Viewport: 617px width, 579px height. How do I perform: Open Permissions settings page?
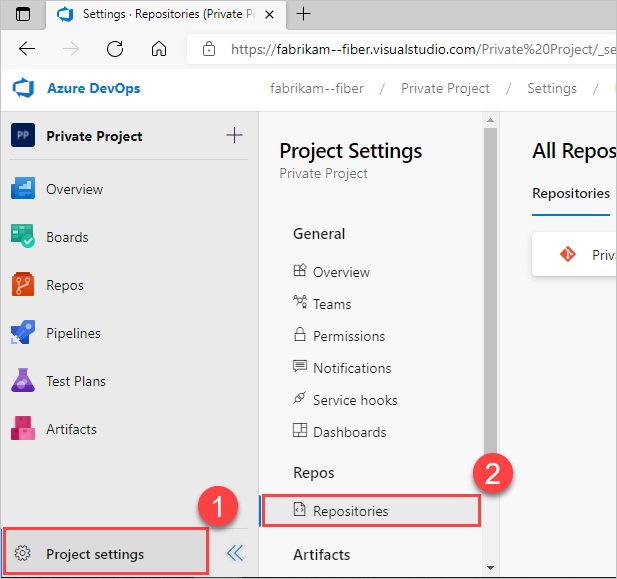tap(348, 336)
